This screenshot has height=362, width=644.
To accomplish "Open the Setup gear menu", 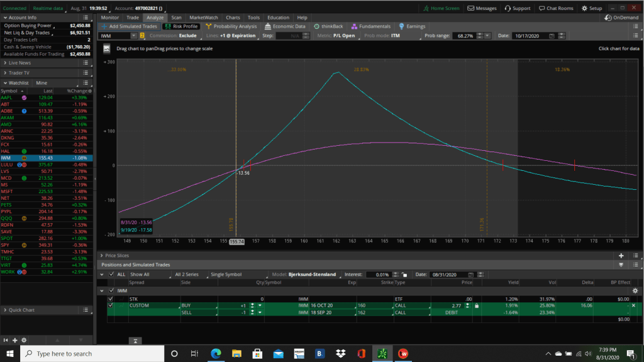I will [x=591, y=8].
